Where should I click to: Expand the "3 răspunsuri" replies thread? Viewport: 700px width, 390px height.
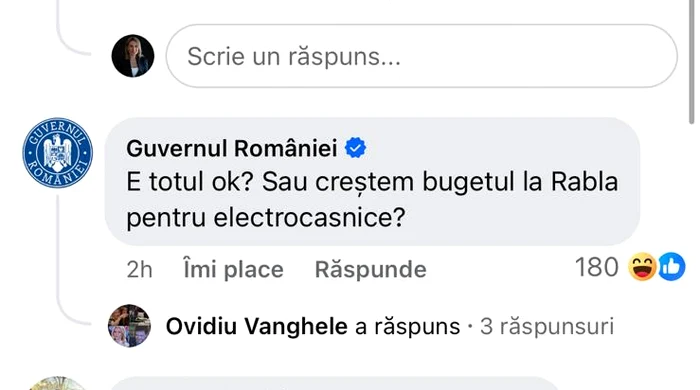547,326
